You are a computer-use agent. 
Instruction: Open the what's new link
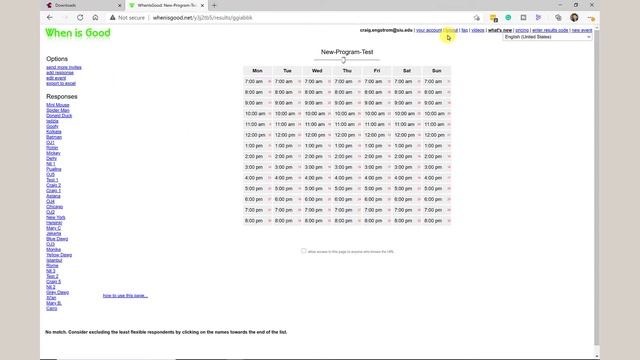pyautogui.click(x=500, y=30)
